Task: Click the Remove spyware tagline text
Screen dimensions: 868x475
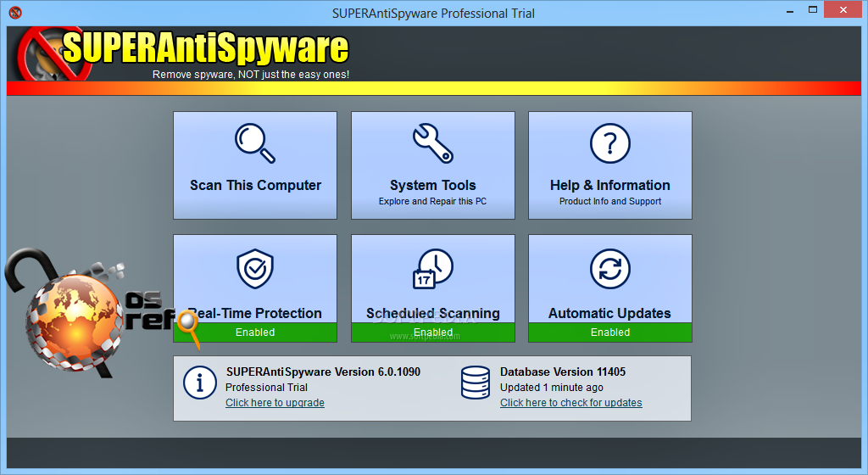Action: coord(251,74)
